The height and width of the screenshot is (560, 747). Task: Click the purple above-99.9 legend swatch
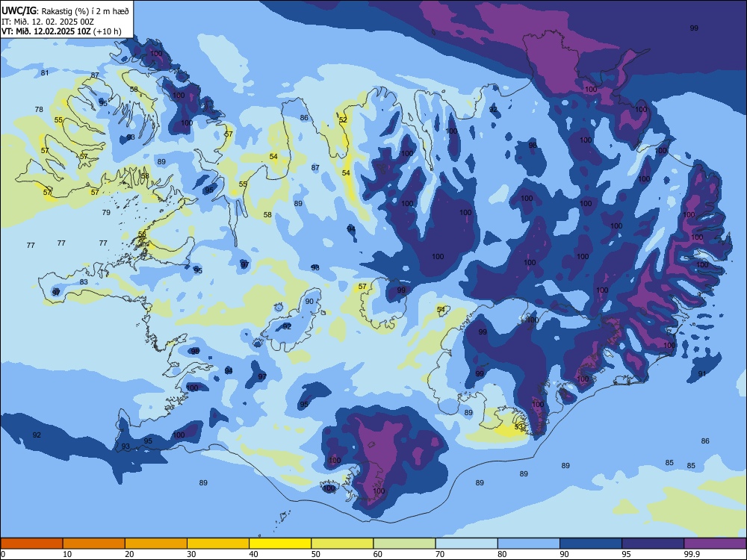coord(715,544)
